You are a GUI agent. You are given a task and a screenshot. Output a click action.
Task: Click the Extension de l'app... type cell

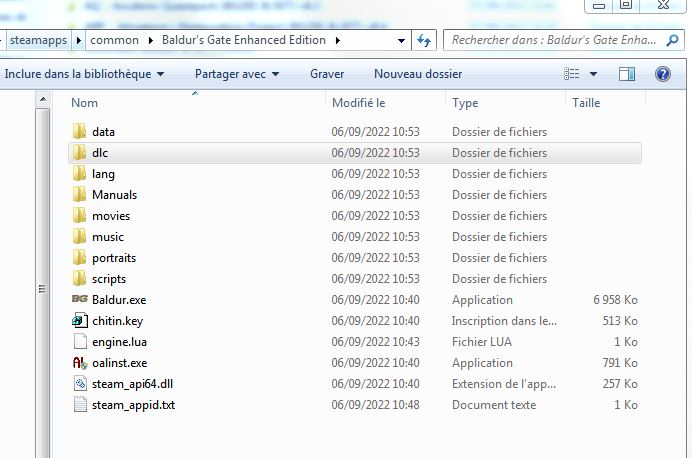504,384
